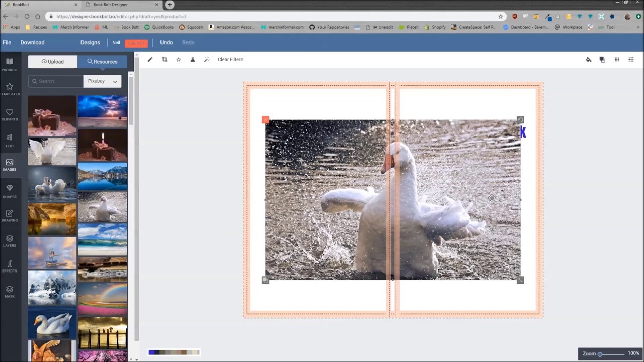Switch to Book Bolt Designer browser tab
Viewport: 644px width, 362px height.
(x=121, y=5)
